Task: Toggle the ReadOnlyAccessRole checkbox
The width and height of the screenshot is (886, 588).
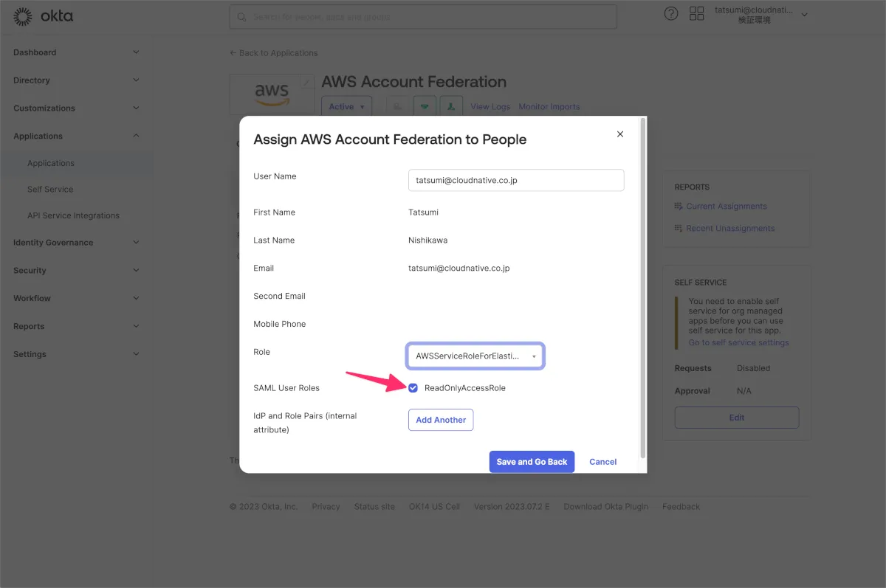Action: pos(413,388)
